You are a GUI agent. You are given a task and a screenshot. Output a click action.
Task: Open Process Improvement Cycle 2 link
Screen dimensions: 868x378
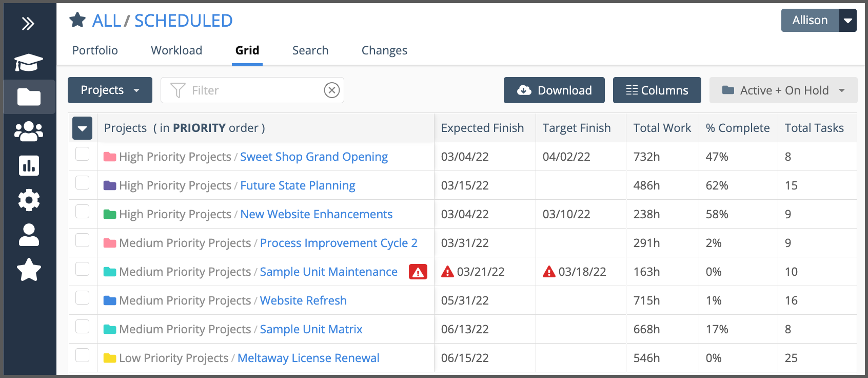[x=339, y=243]
